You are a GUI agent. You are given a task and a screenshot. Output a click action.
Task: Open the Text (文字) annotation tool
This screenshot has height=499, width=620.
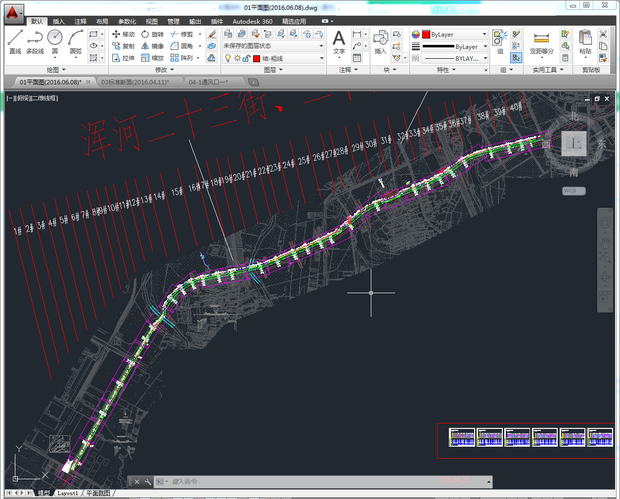coord(339,40)
